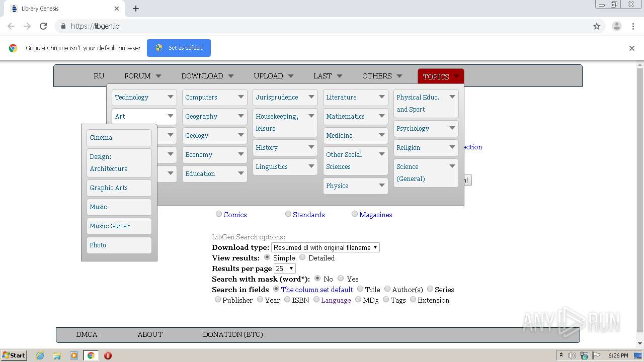Set search field to ISBN
The image size is (644, 362).
point(287,300)
